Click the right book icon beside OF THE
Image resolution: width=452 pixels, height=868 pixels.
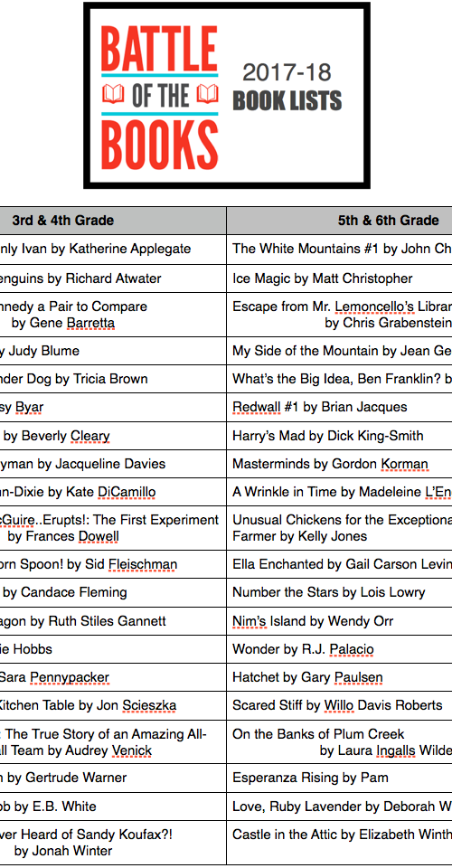click(208, 93)
